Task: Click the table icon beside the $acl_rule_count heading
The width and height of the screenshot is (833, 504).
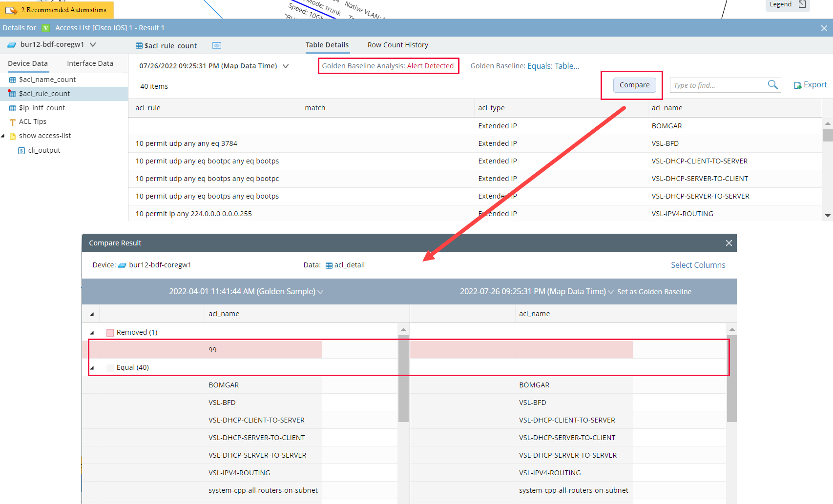Action: coord(139,46)
